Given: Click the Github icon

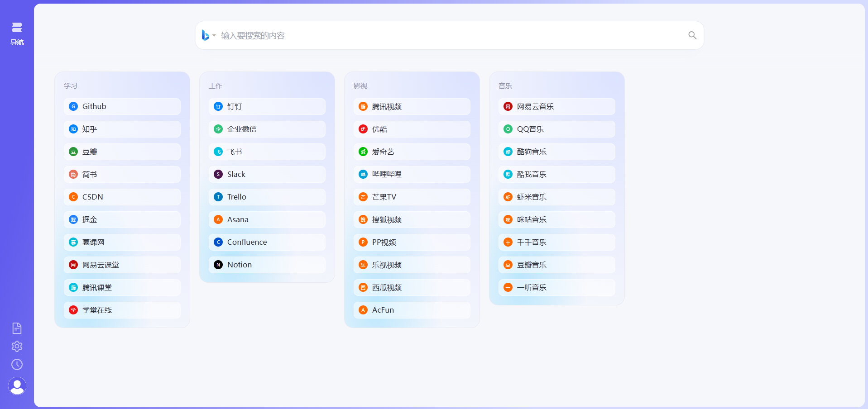Looking at the screenshot, I should click(x=73, y=106).
